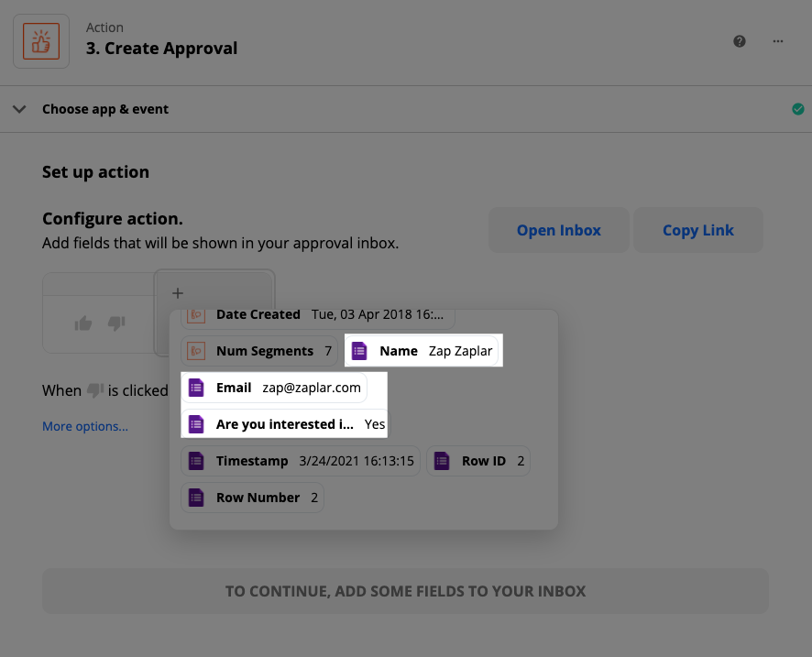Viewport: 812px width, 657px height.
Task: Click the app icon beside Num Segments
Action: click(196, 351)
